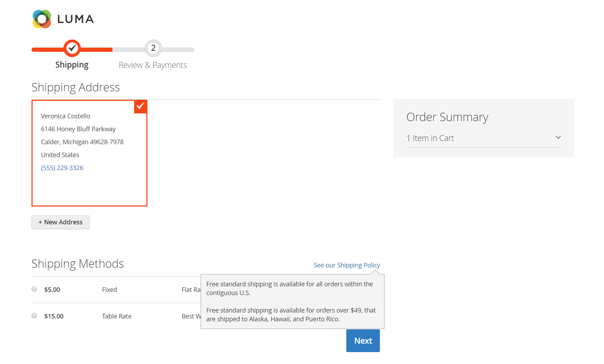Go to the Shipping step label
The height and width of the screenshot is (364, 604).
point(72,65)
